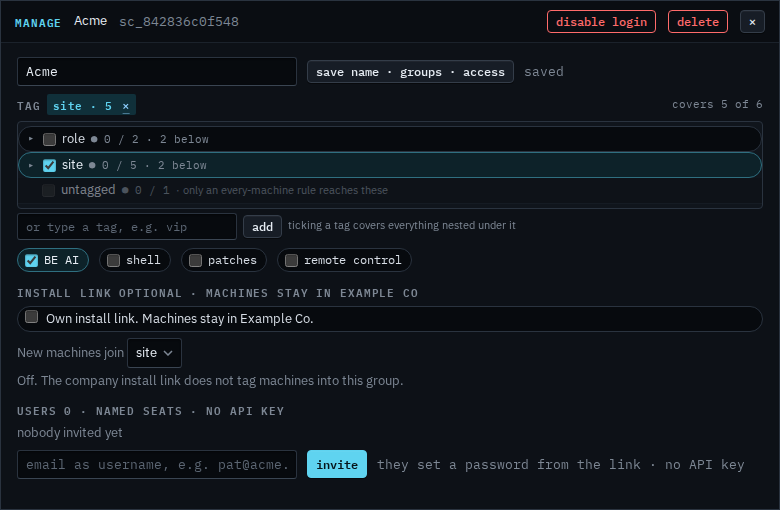The height and width of the screenshot is (510, 780).
Task: Click the invite button
Action: pos(337,464)
